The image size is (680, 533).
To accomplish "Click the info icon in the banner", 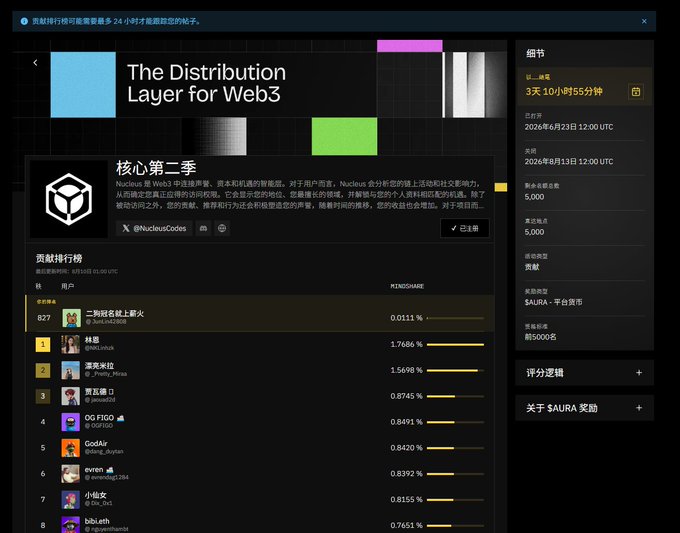I will pyautogui.click(x=24, y=21).
